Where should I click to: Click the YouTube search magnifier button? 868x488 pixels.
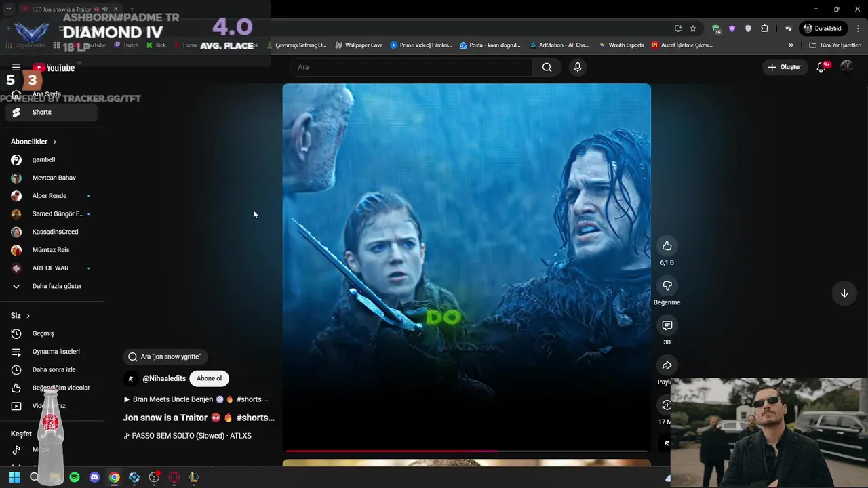point(547,67)
